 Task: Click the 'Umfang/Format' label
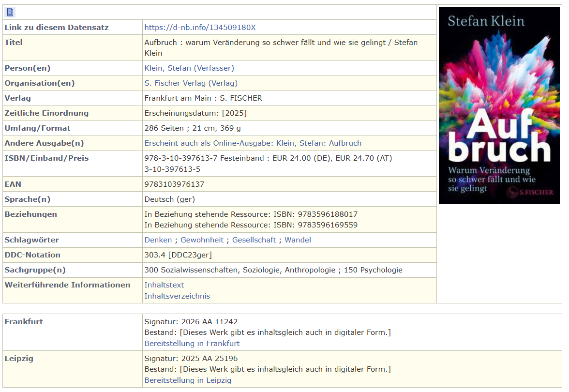[x=37, y=128]
